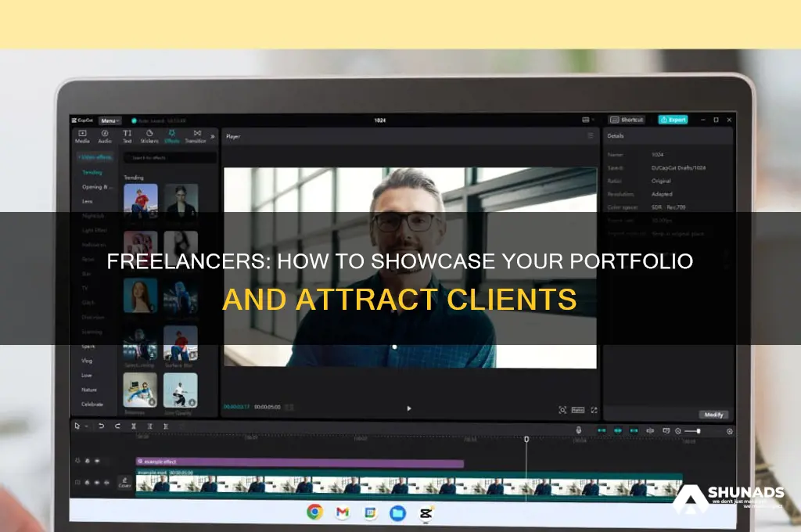Hide the effect track with eye icon
The image size is (801, 532).
point(97,461)
